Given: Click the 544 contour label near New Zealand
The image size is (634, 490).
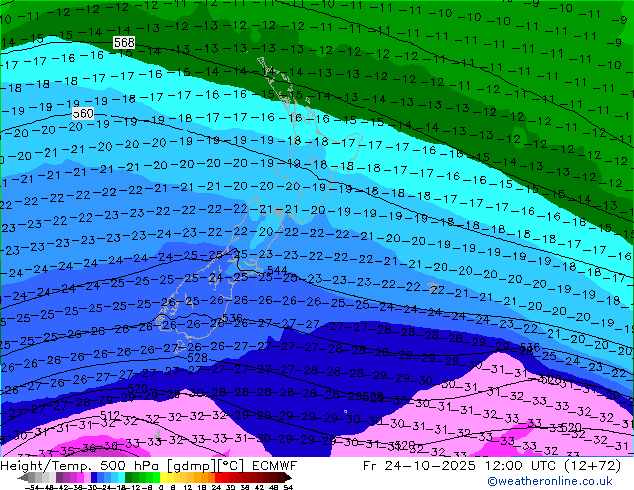Looking at the screenshot, I should coord(277,270).
